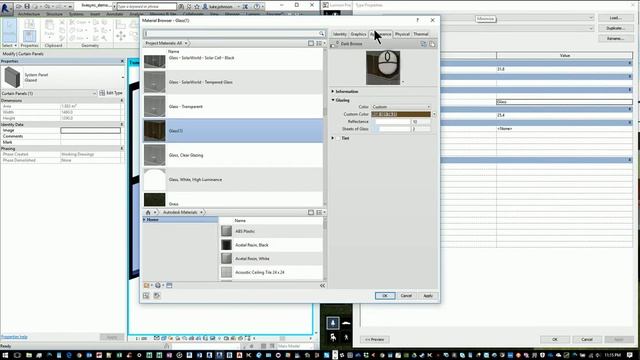The width and height of the screenshot is (640, 360).
Task: Click OK in Material Browser
Action: pos(385,296)
